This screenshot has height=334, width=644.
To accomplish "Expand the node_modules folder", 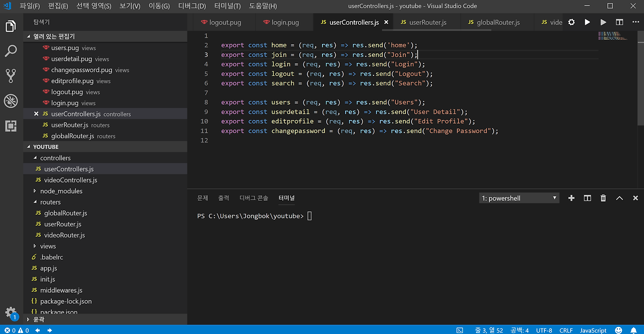I will click(x=61, y=191).
